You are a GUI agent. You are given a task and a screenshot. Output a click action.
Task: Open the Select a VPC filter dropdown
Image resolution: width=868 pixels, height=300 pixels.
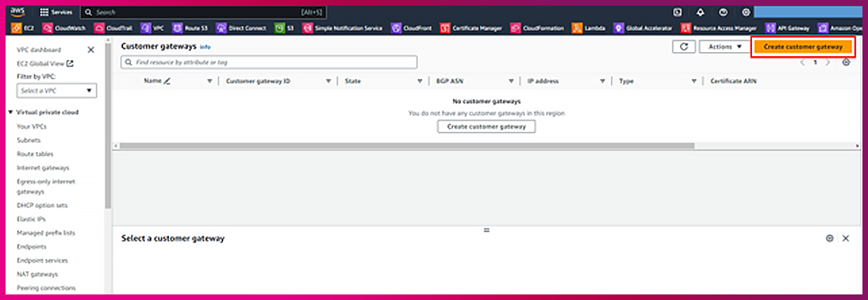(57, 90)
